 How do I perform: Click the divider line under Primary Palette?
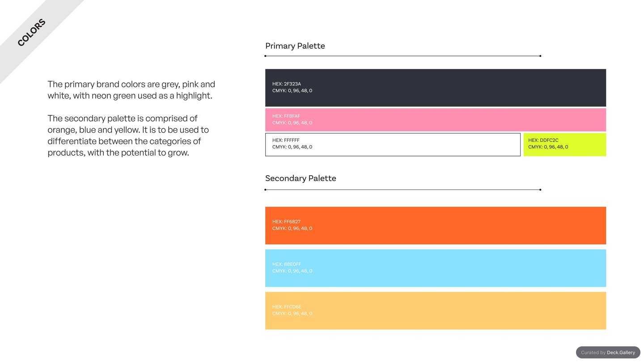[403, 56]
